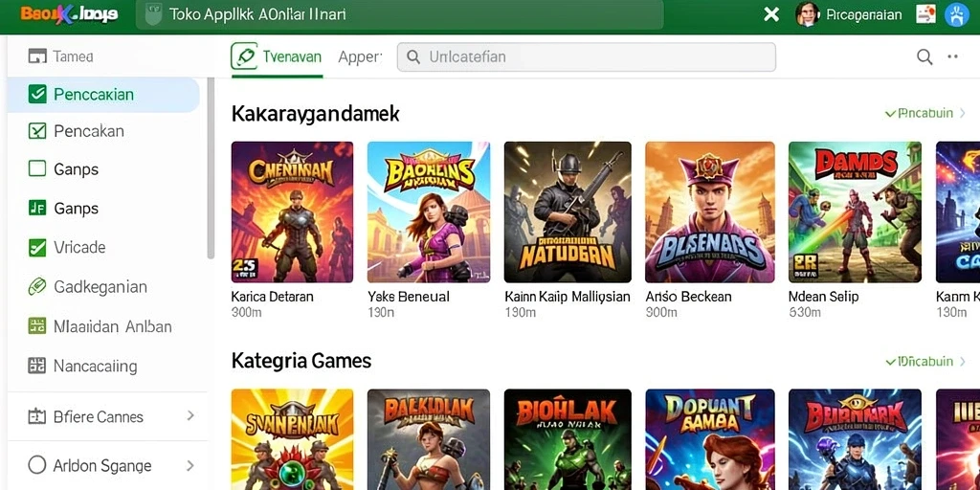The width and height of the screenshot is (980, 490).
Task: Open the Blsenars game thumbnail
Action: (x=710, y=212)
